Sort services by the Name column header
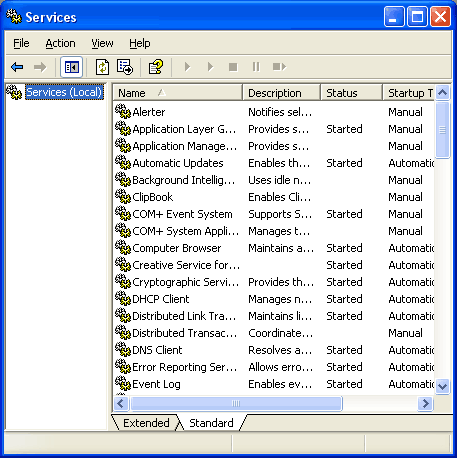The height and width of the screenshot is (458, 457). (177, 93)
